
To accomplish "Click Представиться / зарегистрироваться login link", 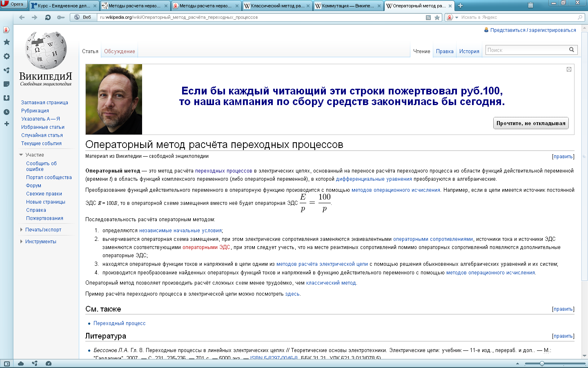I will coord(533,30).
